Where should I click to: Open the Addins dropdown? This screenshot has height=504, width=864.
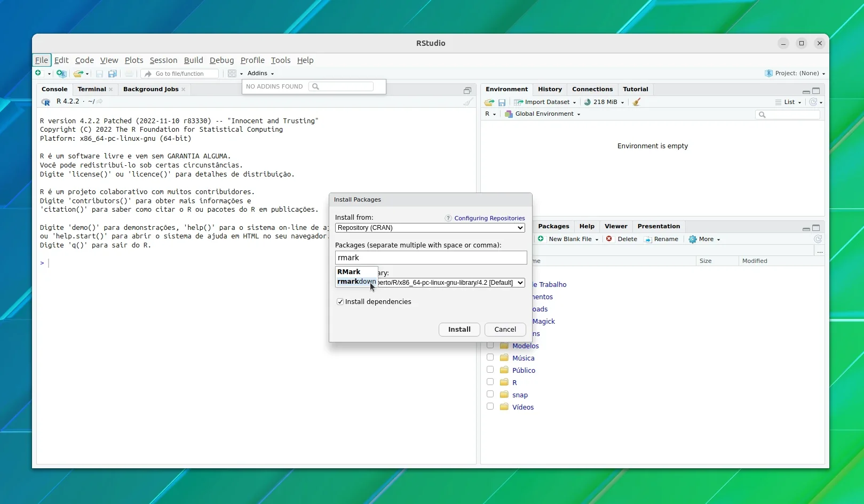click(260, 74)
